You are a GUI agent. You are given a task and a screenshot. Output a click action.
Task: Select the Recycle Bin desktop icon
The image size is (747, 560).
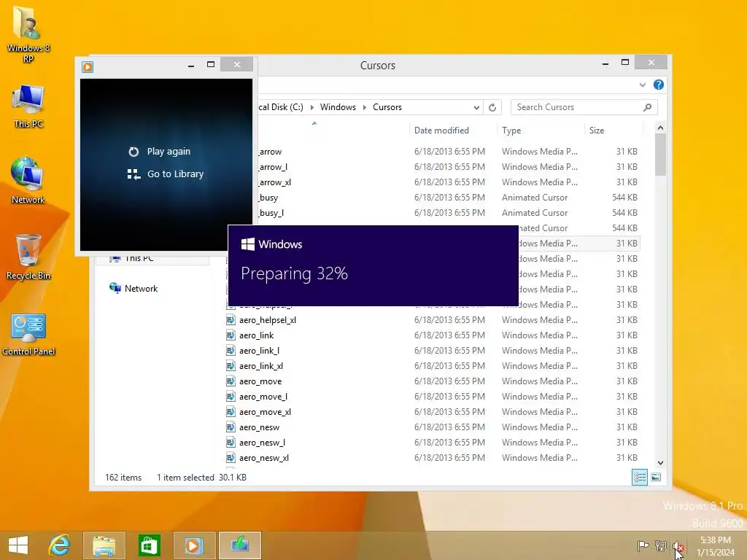(28, 257)
